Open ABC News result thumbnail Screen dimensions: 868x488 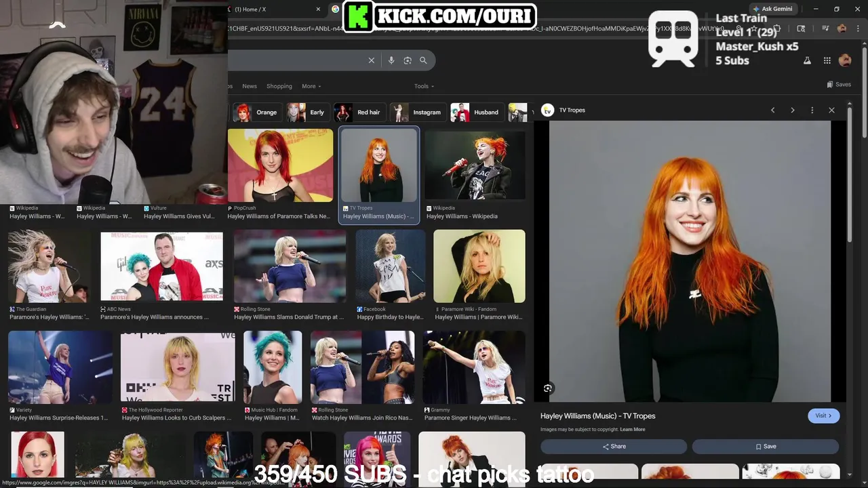[x=161, y=266]
